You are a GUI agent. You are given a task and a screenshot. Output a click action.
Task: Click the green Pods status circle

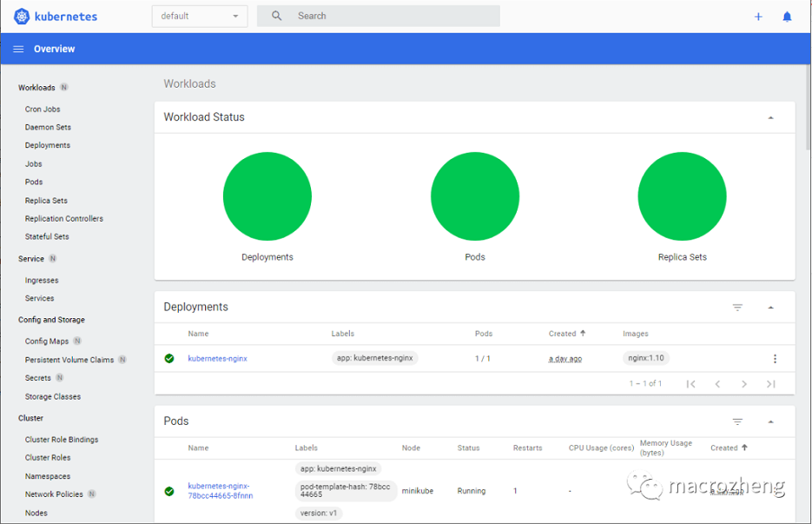coord(475,196)
